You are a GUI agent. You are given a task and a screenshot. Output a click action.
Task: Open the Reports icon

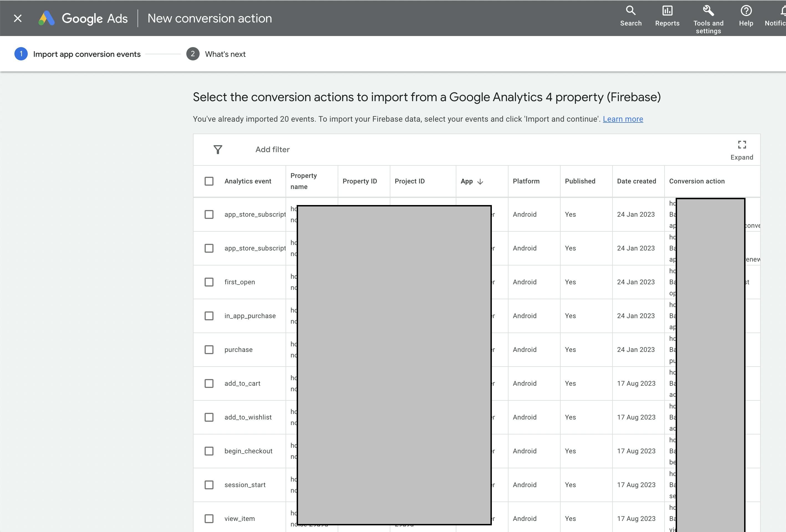point(667,11)
